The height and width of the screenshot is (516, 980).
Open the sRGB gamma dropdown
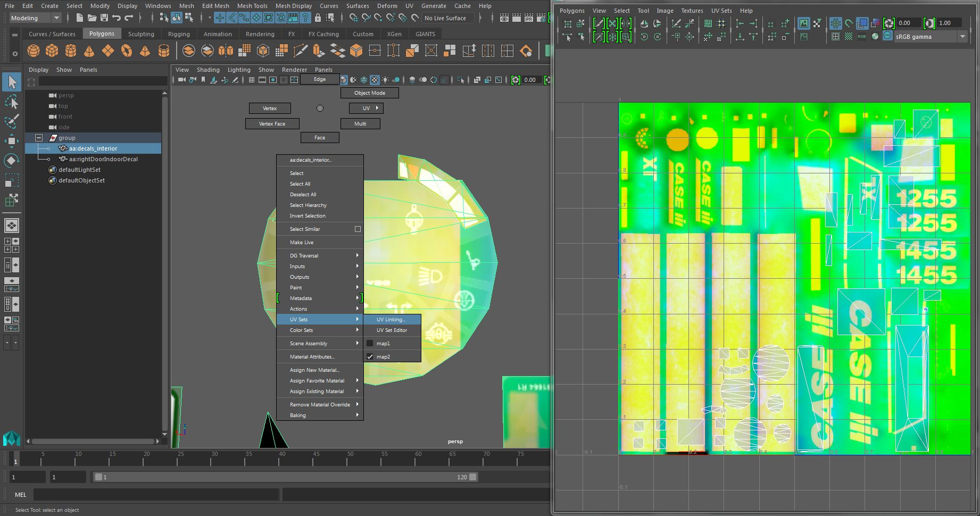(962, 37)
